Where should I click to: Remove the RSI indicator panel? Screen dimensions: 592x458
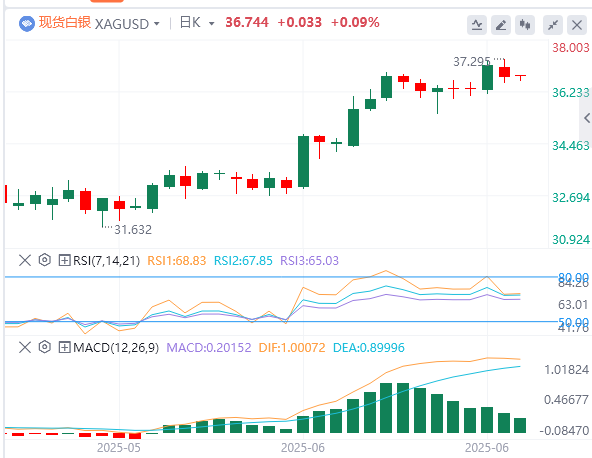click(x=25, y=260)
